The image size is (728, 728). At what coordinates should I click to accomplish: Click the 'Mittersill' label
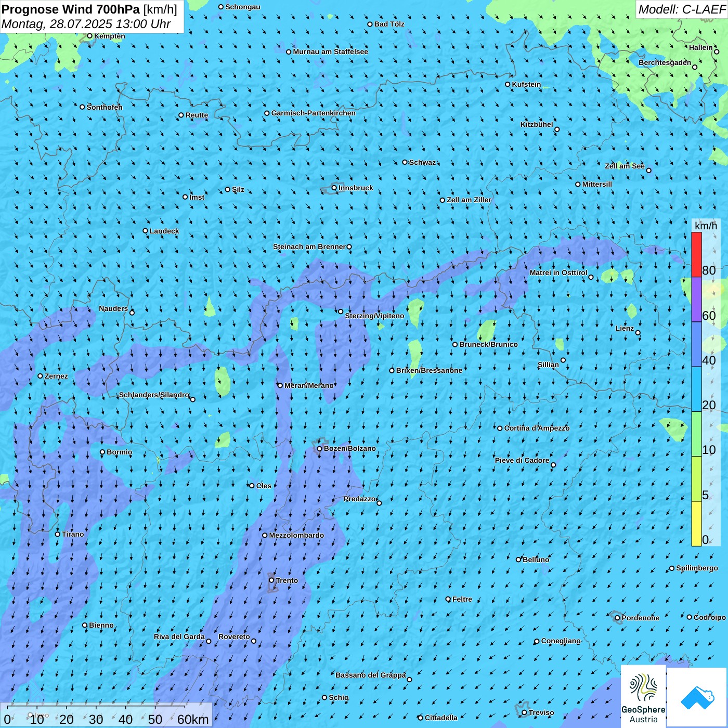click(597, 184)
